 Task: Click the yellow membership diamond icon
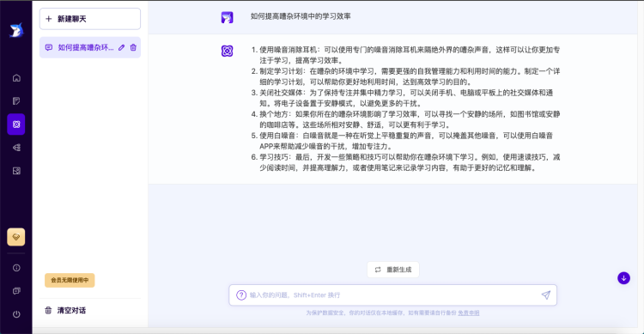(x=16, y=237)
